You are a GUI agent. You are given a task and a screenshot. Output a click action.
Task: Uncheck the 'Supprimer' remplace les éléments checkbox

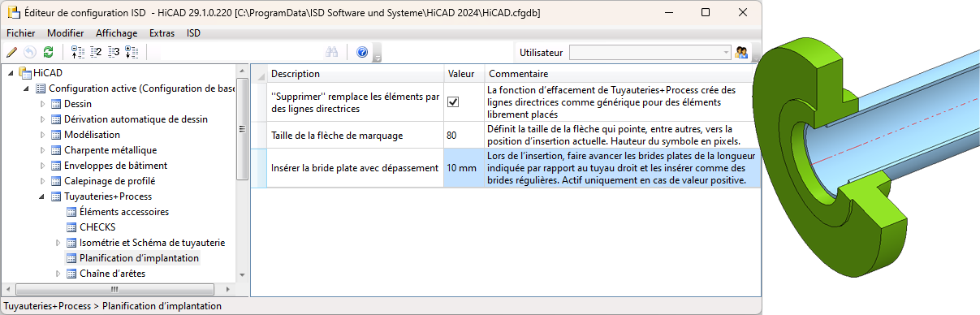tap(453, 101)
